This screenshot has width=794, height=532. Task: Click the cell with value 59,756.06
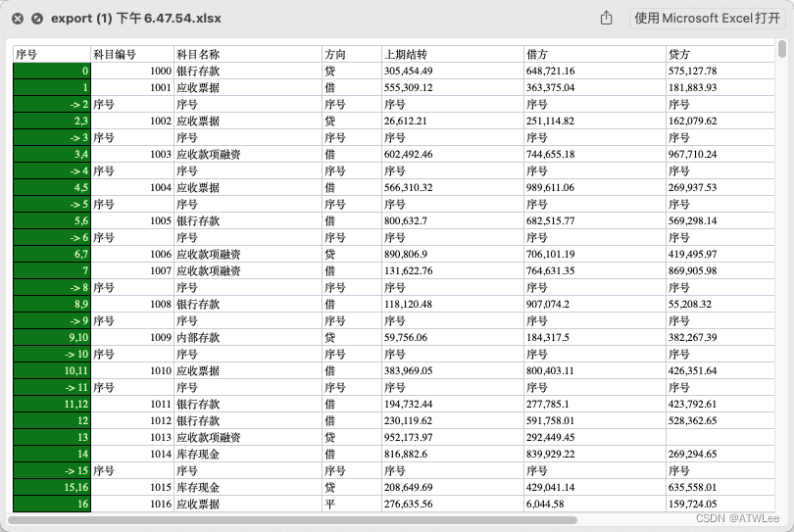[x=452, y=338]
